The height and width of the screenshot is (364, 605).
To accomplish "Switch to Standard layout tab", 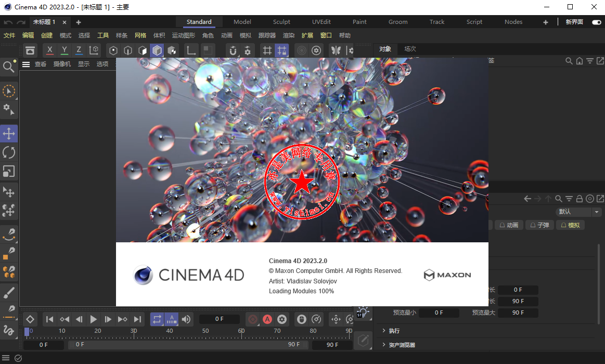I will 199,22.
